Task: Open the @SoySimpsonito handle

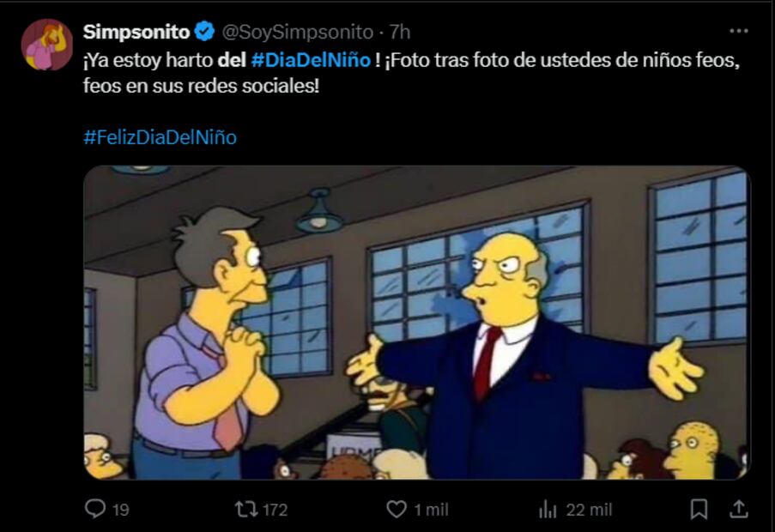Action: point(298,32)
